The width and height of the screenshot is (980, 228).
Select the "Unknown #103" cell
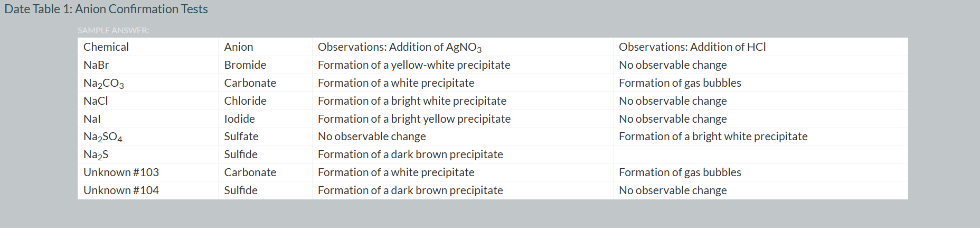point(121,172)
